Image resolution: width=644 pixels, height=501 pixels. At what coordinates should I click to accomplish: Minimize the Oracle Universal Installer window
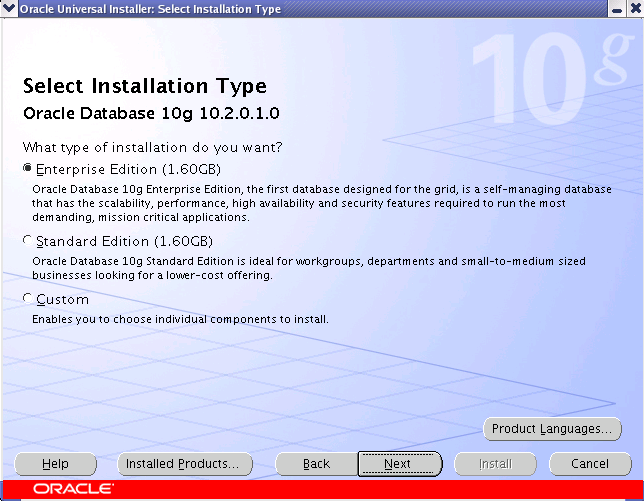(x=616, y=9)
